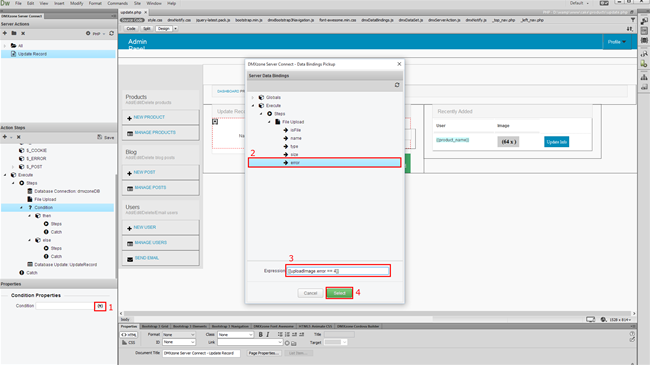Click the green Select button
650x365 pixels.
[339, 293]
